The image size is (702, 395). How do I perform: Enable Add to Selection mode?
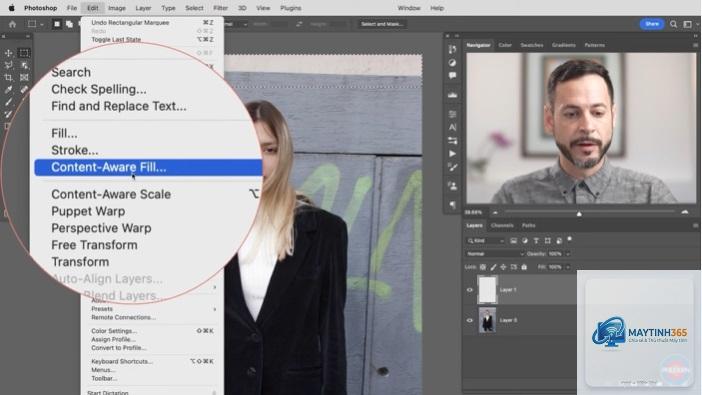(x=69, y=24)
